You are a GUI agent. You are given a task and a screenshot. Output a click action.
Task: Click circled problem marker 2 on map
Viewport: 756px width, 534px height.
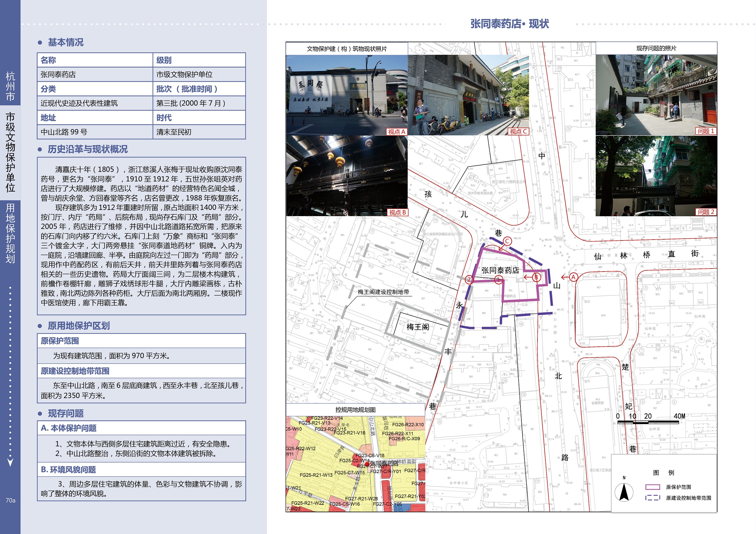pos(470,280)
